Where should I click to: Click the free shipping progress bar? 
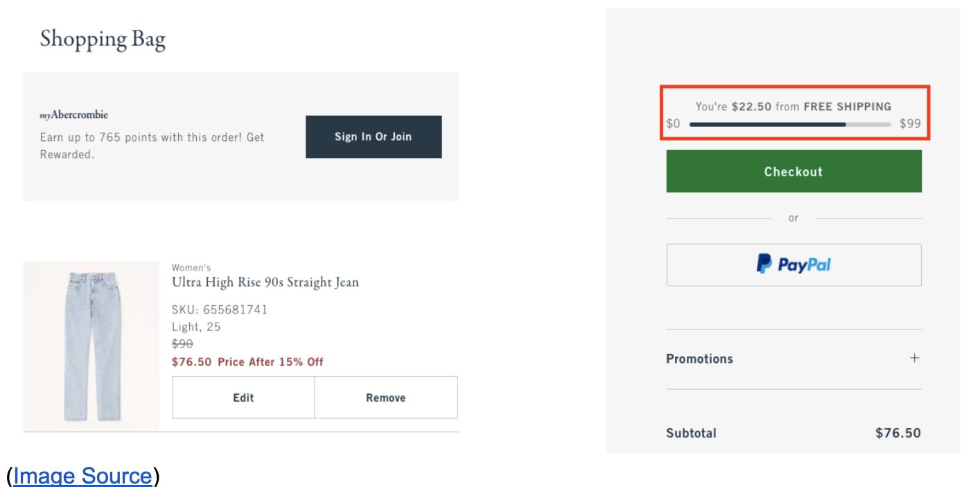pos(790,124)
